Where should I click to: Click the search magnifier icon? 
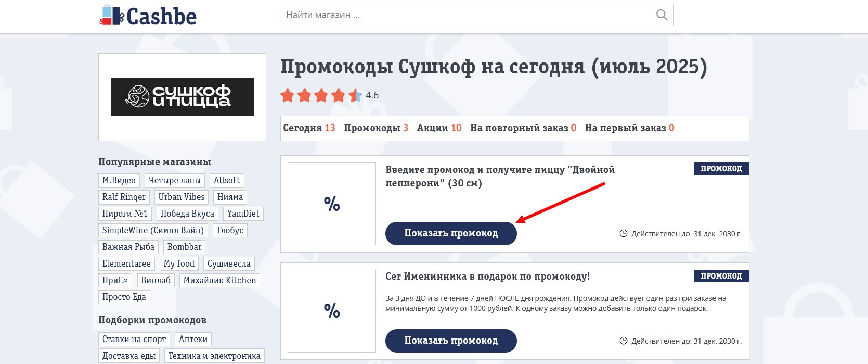(x=662, y=15)
